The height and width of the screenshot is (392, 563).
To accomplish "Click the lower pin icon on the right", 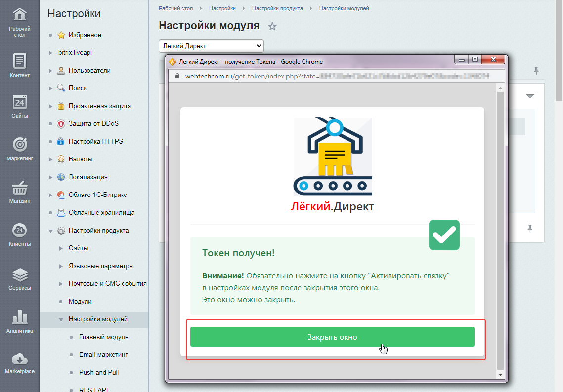I will pos(530,229).
